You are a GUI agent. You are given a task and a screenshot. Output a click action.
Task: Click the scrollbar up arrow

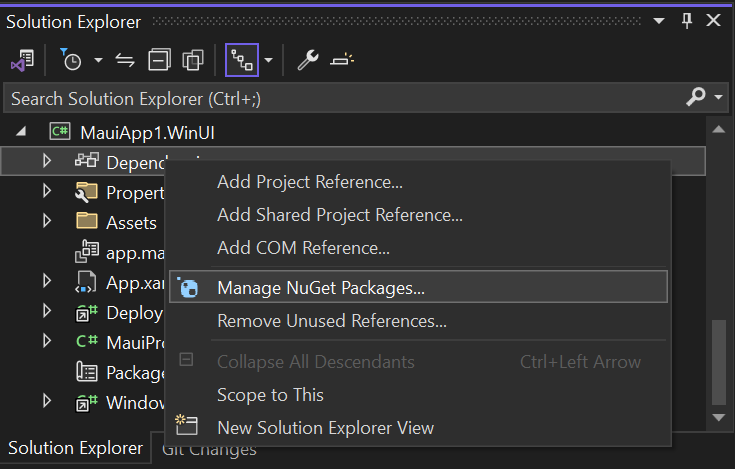pos(719,130)
